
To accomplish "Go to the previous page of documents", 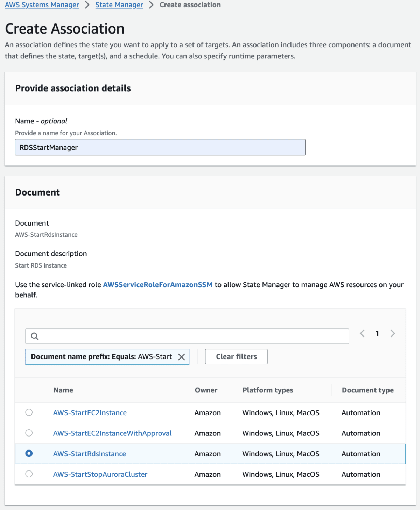I will pyautogui.click(x=362, y=333).
